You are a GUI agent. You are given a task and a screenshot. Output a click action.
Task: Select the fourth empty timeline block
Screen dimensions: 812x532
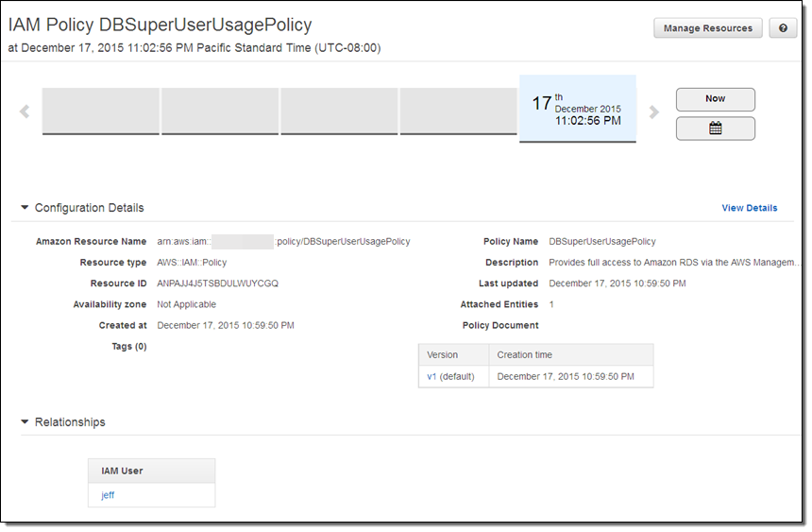click(458, 112)
